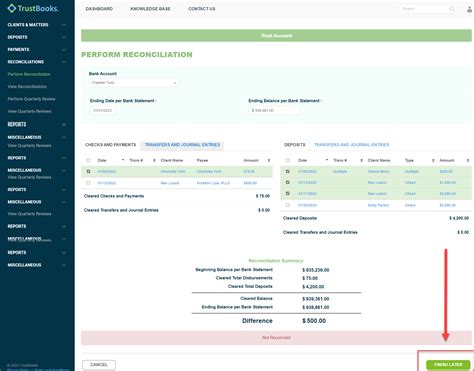Open the Dolly Parton client name link
Screen dimensions: 474x371
tap(378, 205)
